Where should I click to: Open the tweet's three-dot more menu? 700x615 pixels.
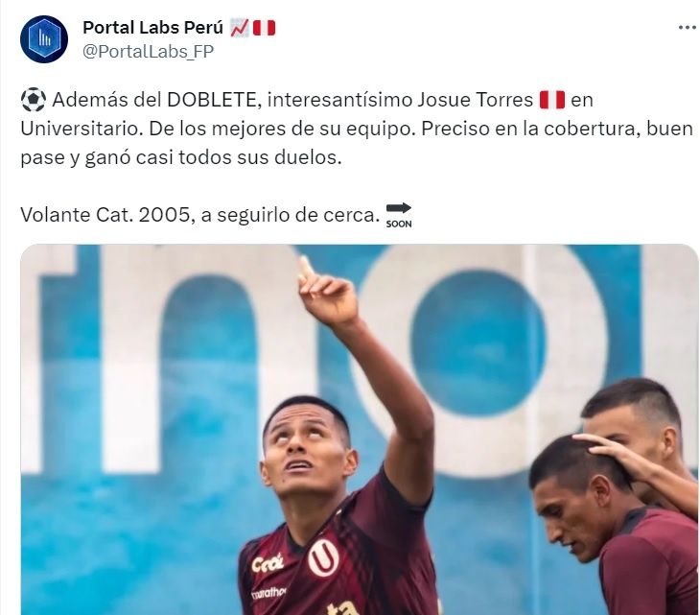[x=687, y=28]
